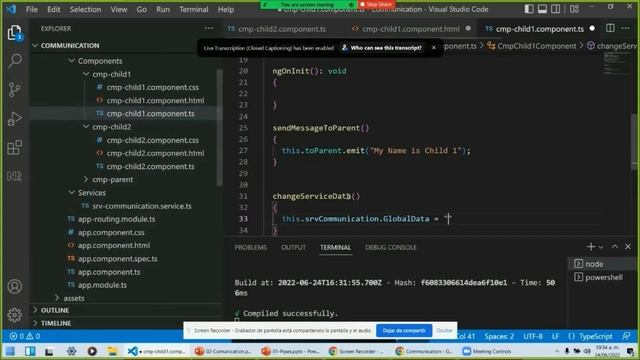Open the new terminal dropdown arrow
This screenshot has width=640, height=360.
pyautogui.click(x=601, y=247)
